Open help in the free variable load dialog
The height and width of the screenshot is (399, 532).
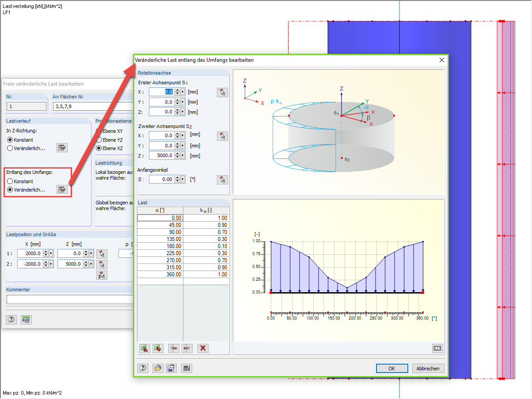[x=11, y=320]
